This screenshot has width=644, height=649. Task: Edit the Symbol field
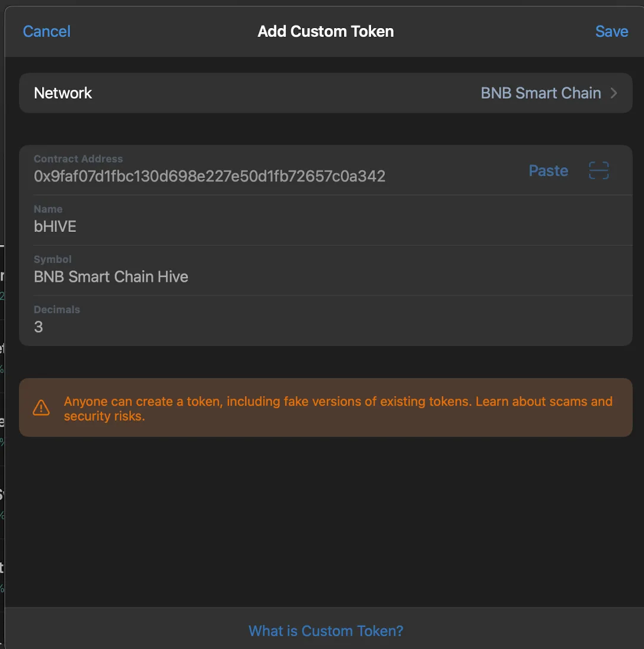pyautogui.click(x=326, y=271)
